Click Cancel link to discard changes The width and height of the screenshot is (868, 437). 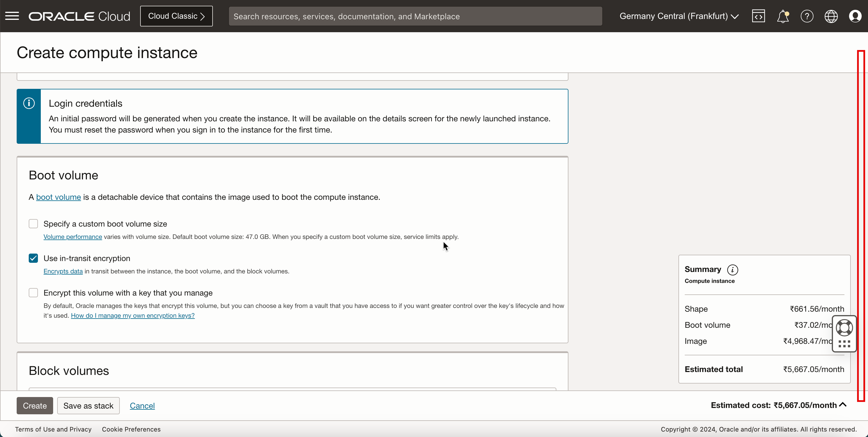point(142,406)
